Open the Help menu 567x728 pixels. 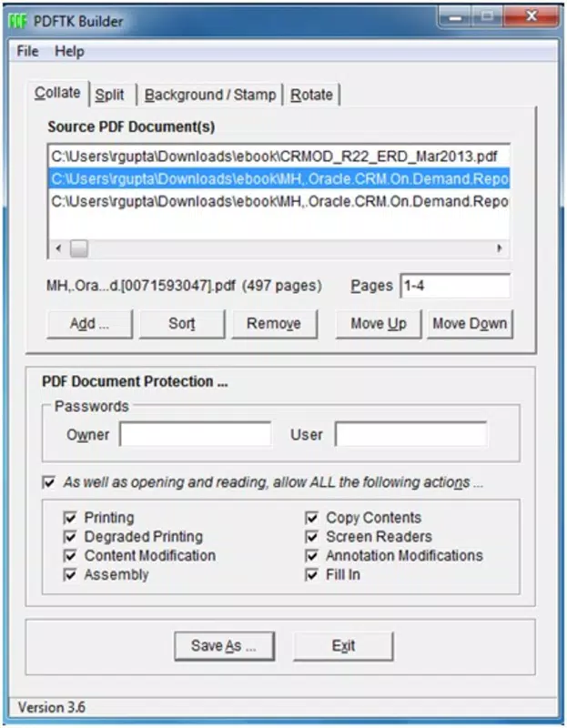point(69,51)
